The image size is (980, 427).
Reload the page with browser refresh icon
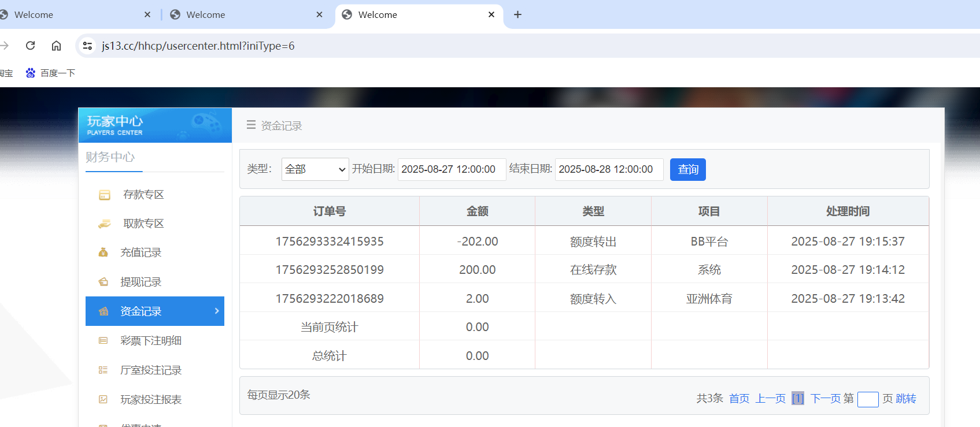31,46
